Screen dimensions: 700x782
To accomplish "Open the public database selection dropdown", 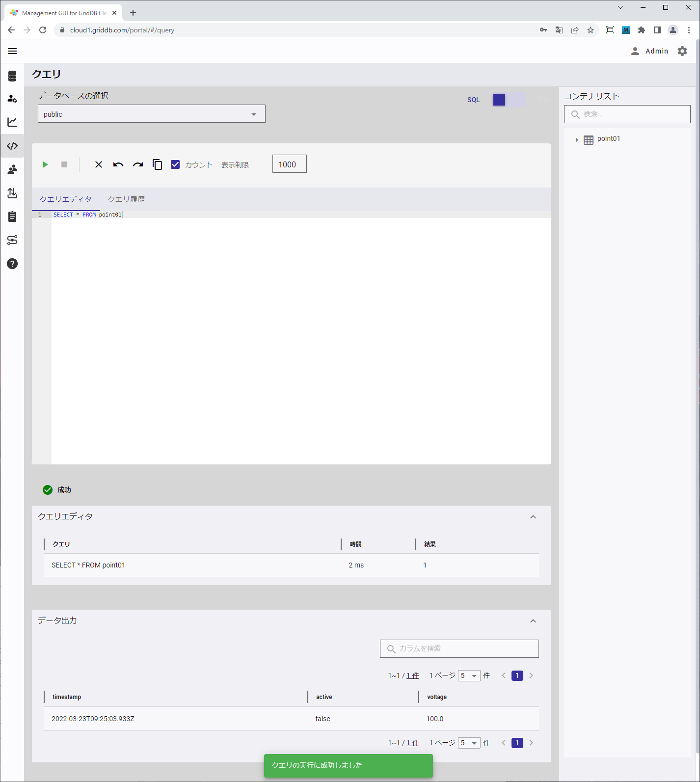I will click(152, 114).
